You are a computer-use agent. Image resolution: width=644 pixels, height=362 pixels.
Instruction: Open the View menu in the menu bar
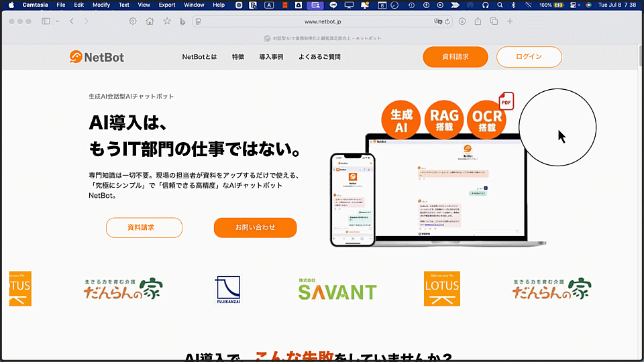point(144,5)
